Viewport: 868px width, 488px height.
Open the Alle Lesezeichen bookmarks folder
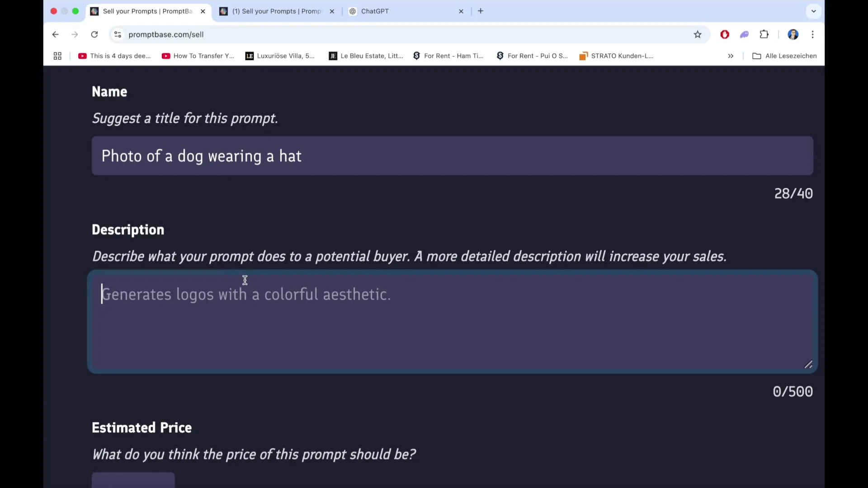[784, 56]
